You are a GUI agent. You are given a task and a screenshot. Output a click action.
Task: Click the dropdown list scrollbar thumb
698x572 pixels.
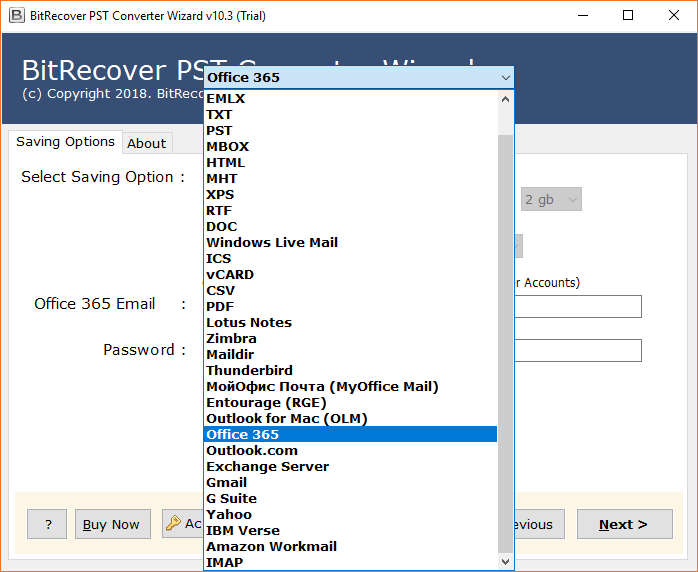point(505,344)
